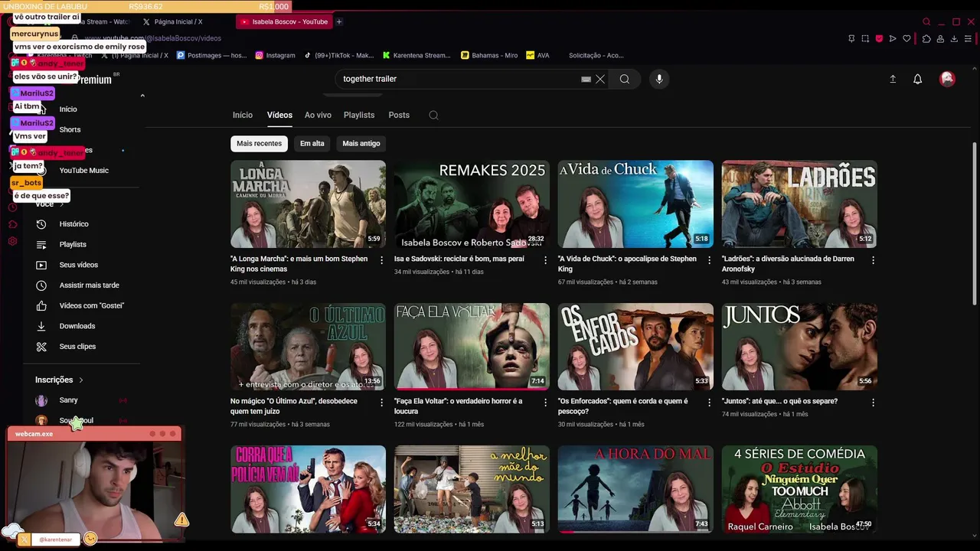The image size is (980, 551).
Task: Select "Mais antigo" filter chip
Action: click(x=361, y=143)
